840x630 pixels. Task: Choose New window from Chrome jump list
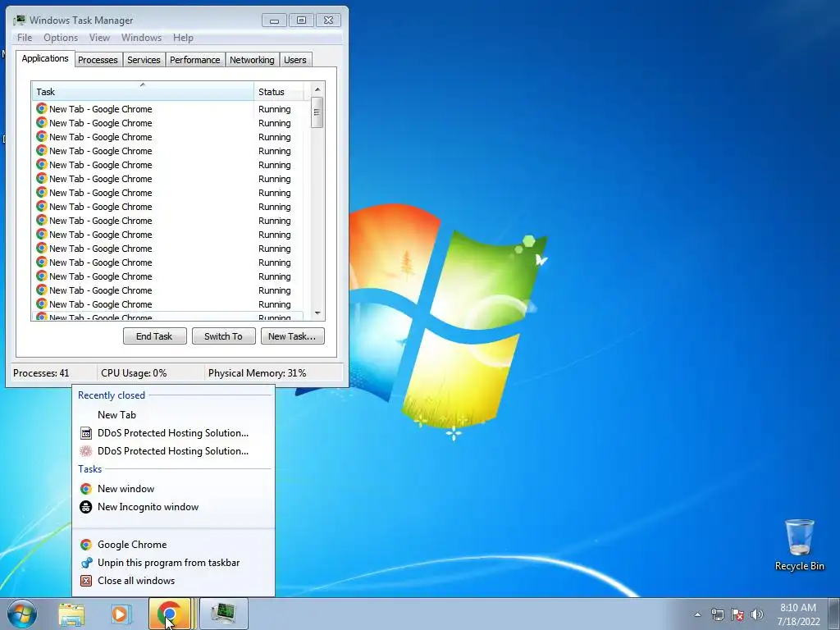pyautogui.click(x=173, y=489)
